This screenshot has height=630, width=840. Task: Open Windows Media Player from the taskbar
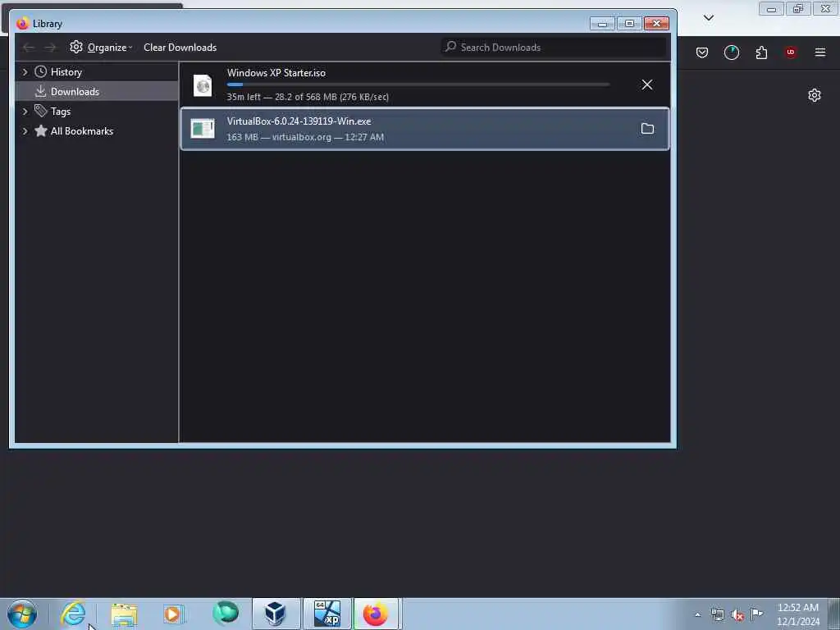[174, 614]
